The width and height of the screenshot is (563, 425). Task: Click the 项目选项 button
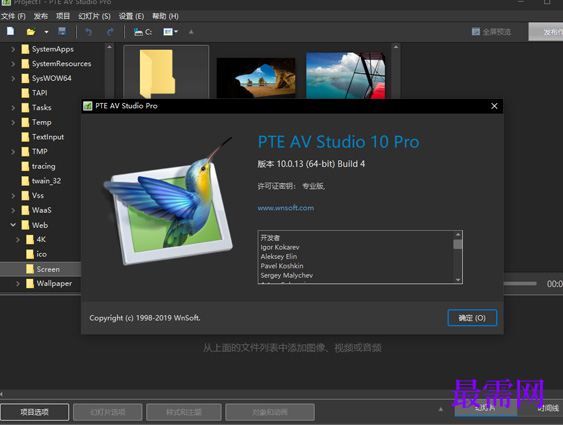(34, 412)
